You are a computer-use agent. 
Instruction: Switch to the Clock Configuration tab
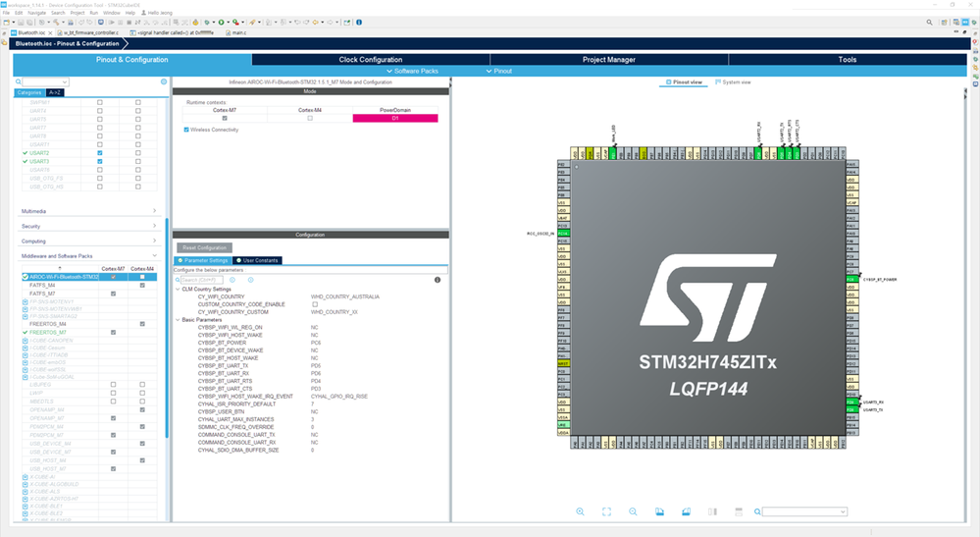pos(371,60)
